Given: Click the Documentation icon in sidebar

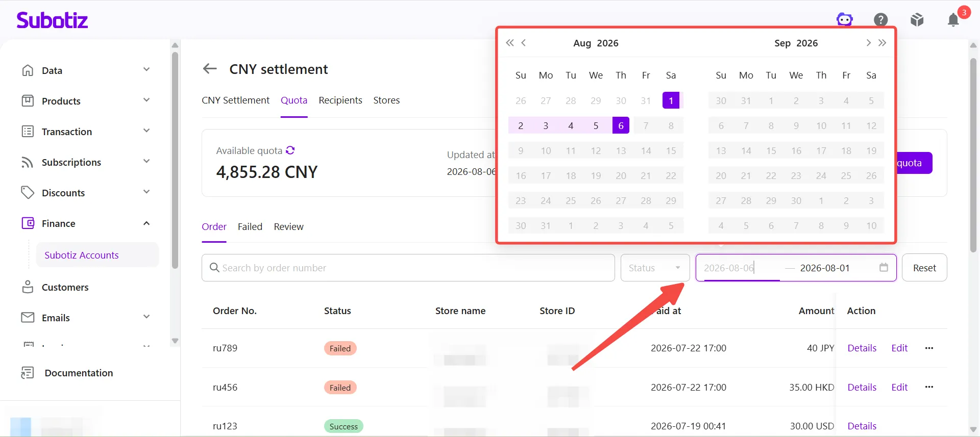Looking at the screenshot, I should click(x=28, y=373).
